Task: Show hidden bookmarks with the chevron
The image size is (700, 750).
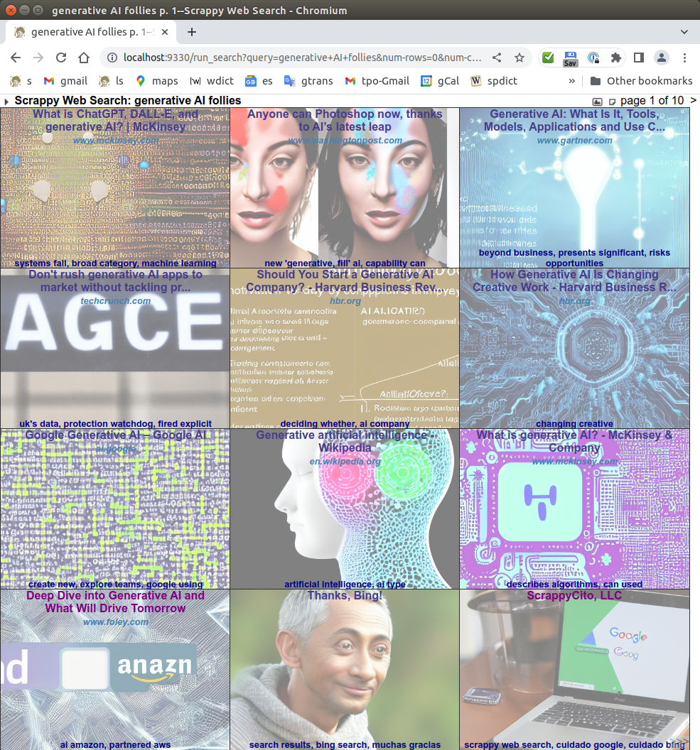Action: tap(572, 81)
